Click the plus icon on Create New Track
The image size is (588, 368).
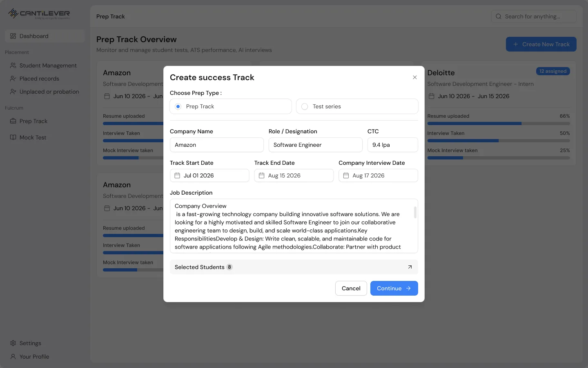click(x=516, y=44)
